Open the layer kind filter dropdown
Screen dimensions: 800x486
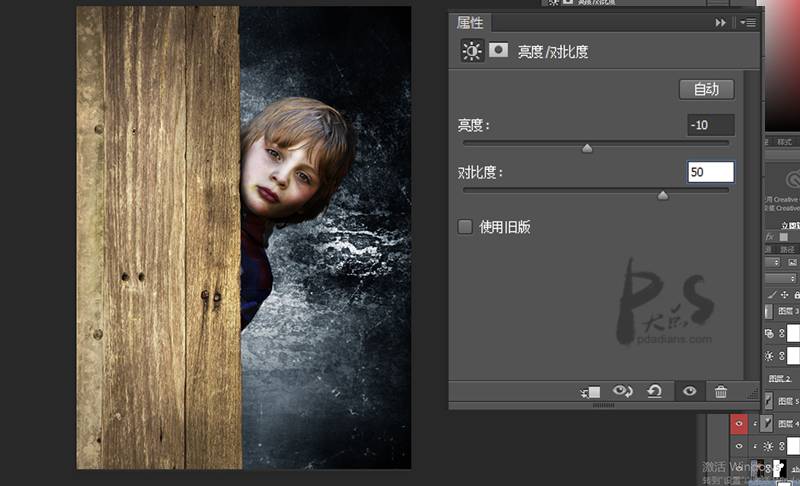(x=773, y=262)
